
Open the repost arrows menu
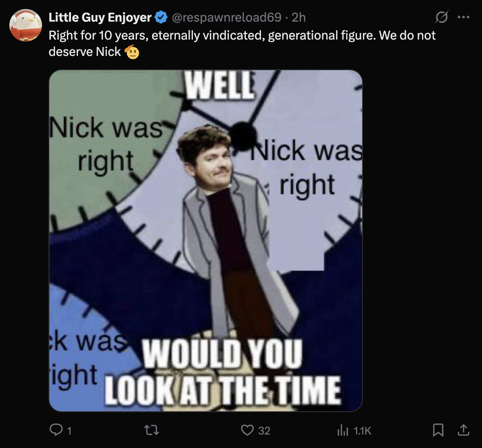point(152,430)
